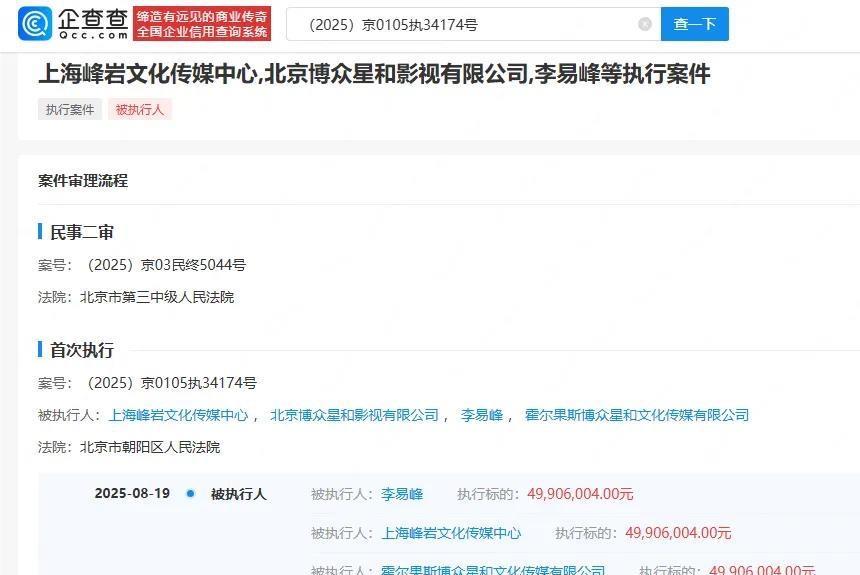Image resolution: width=860 pixels, height=575 pixels.
Task: Click 49,906,004.00元 amount in the 上海峰岩文化传媒中心 row
Action: pos(678,533)
